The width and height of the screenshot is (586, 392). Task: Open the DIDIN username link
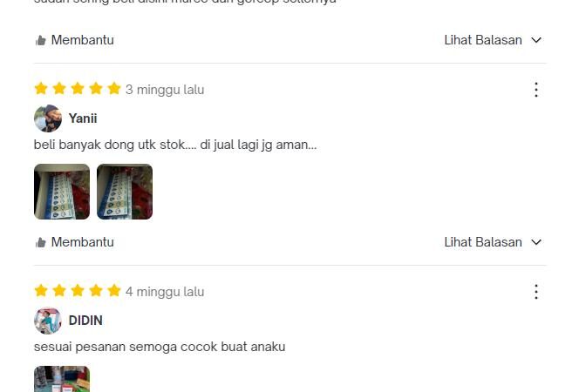click(x=85, y=321)
